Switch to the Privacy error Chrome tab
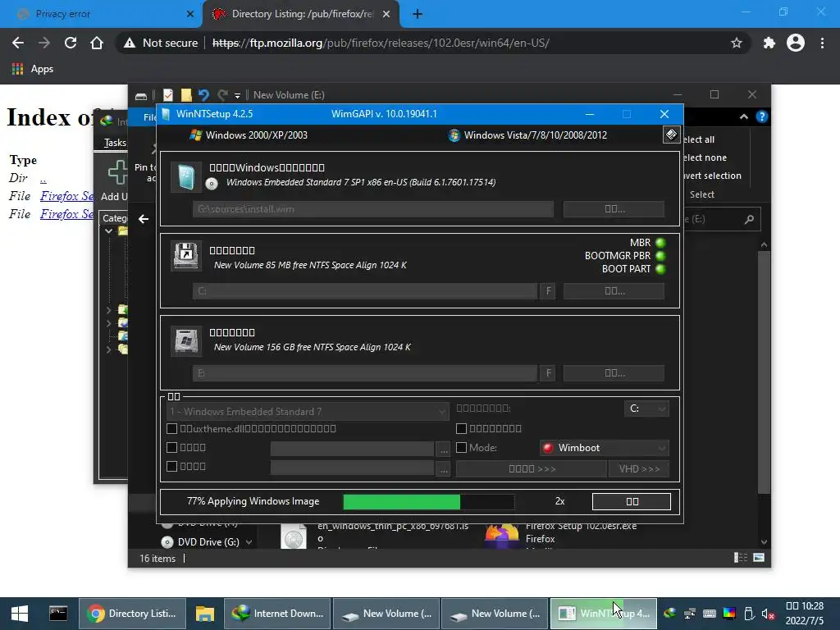 coord(102,14)
